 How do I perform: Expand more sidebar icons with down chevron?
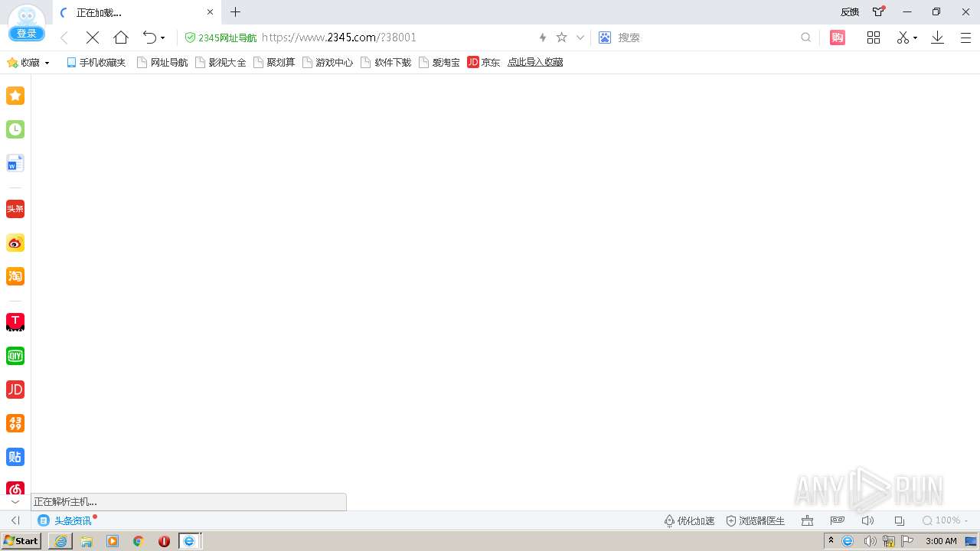pos(15,502)
